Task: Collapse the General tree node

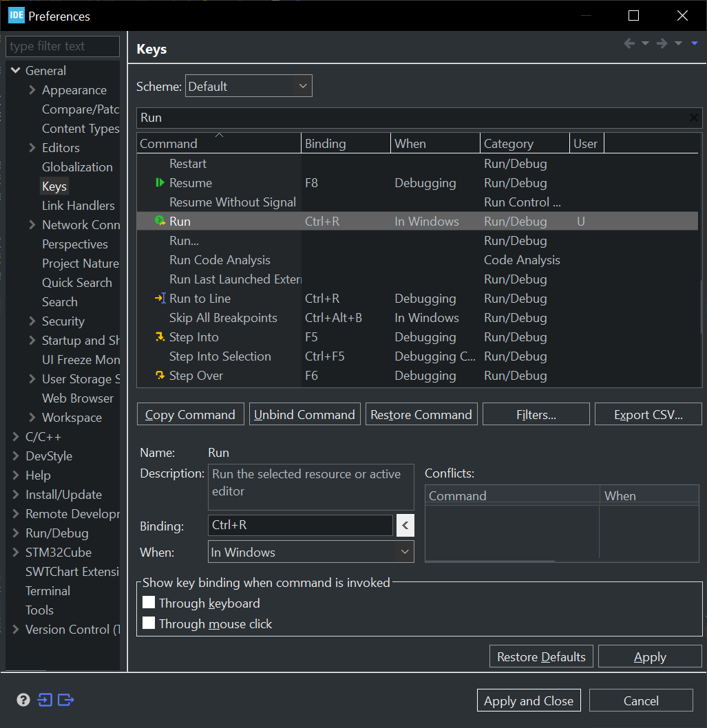Action: tap(16, 71)
